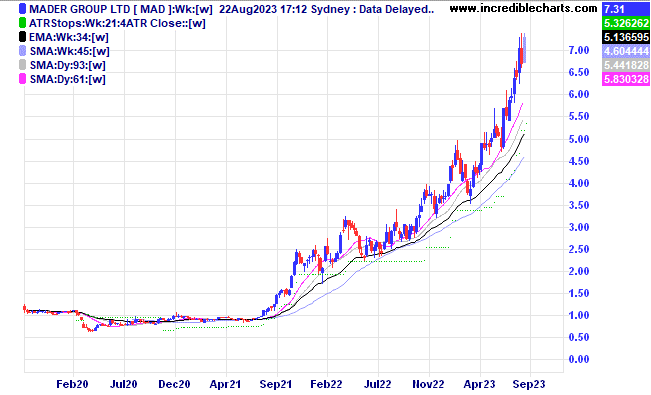Click the lavender SMA:Wk:45 legend swatch
Screen dimensions: 651x395
pyautogui.click(x=22, y=51)
